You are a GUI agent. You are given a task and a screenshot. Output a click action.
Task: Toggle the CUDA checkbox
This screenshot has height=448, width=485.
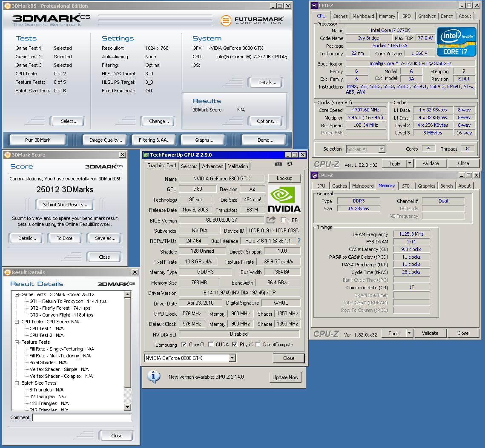tap(212, 345)
